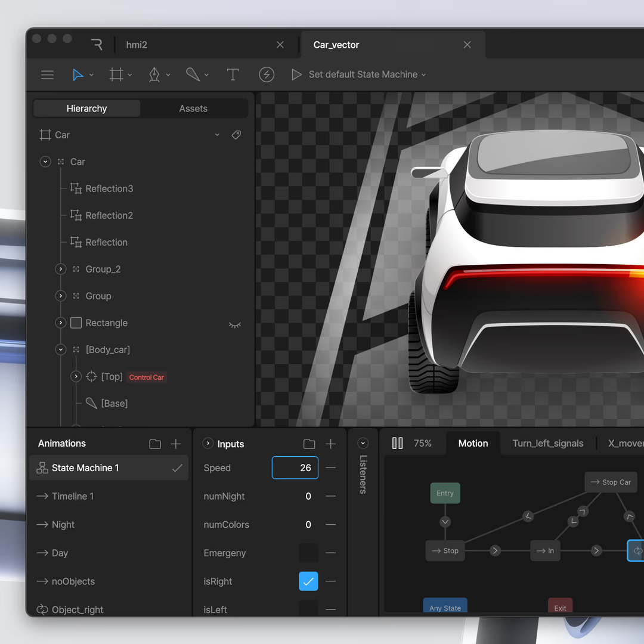Uncheck the isRight checkbox
Viewport: 644px width, 644px height.
(308, 581)
